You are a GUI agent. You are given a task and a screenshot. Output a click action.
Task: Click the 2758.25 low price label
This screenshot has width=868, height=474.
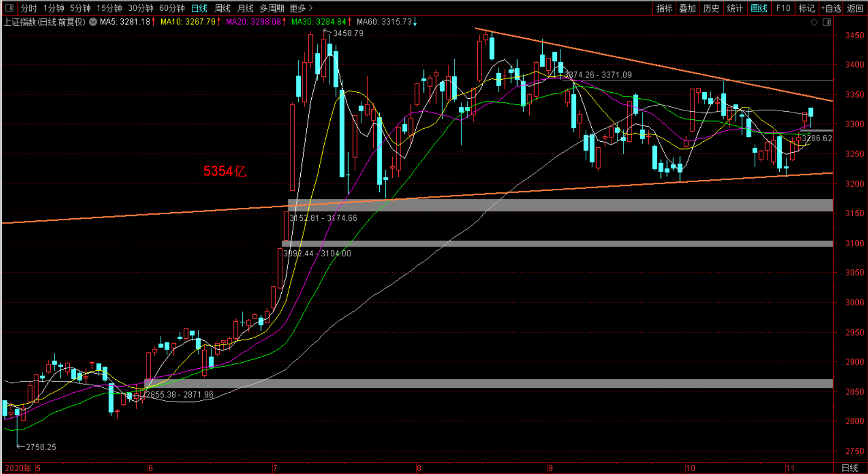point(41,447)
